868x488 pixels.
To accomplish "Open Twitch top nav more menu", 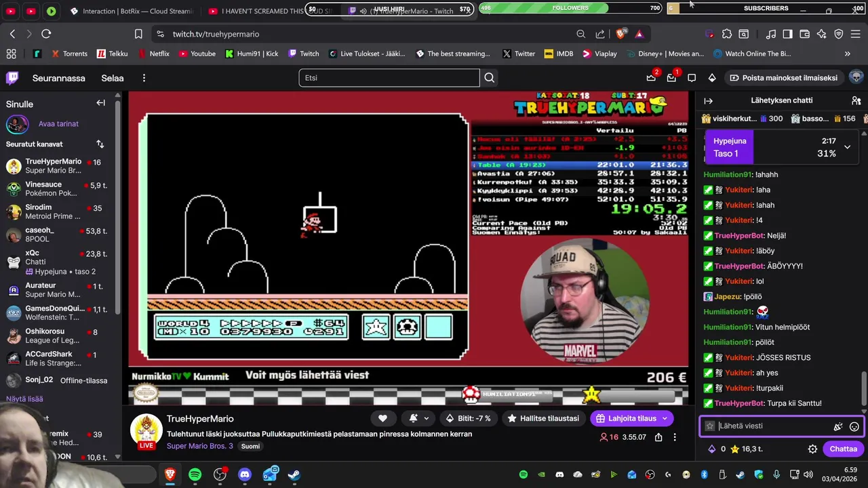I will (144, 78).
